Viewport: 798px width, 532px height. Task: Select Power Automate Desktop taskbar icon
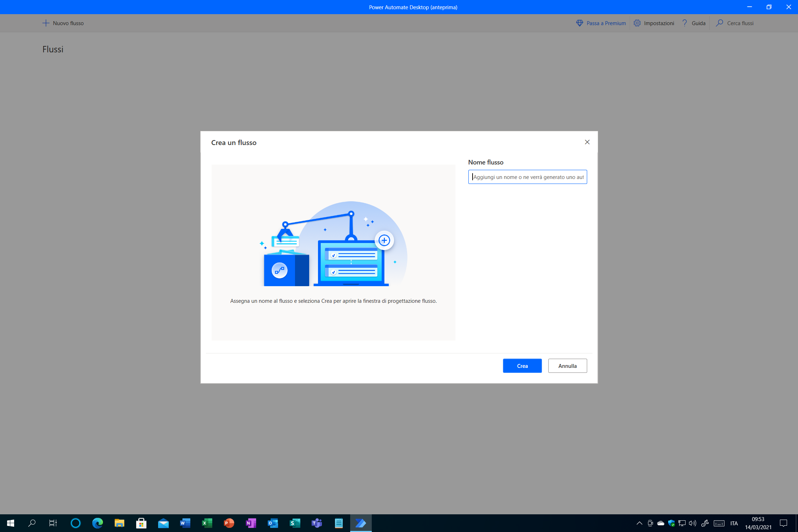pos(361,523)
